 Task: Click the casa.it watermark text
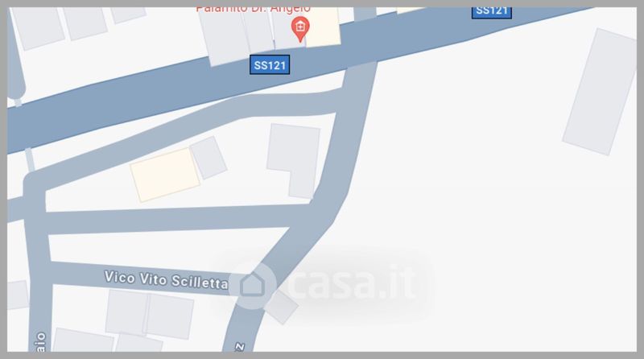353,282
